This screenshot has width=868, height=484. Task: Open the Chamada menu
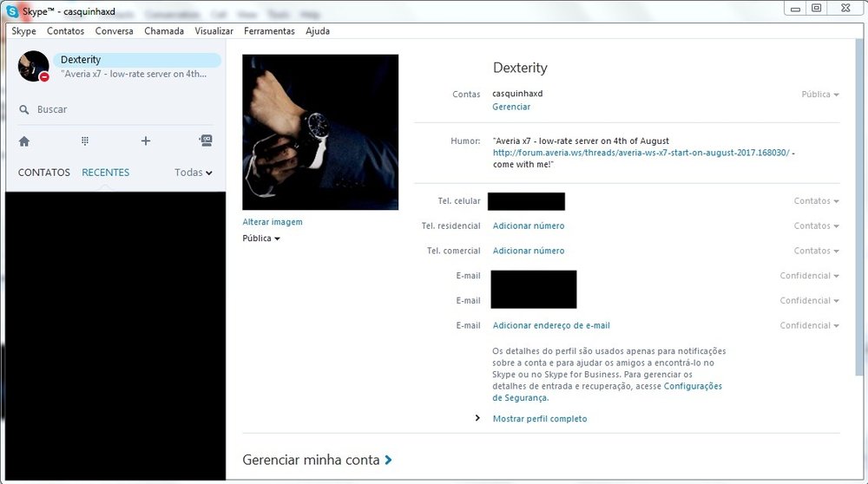click(164, 31)
